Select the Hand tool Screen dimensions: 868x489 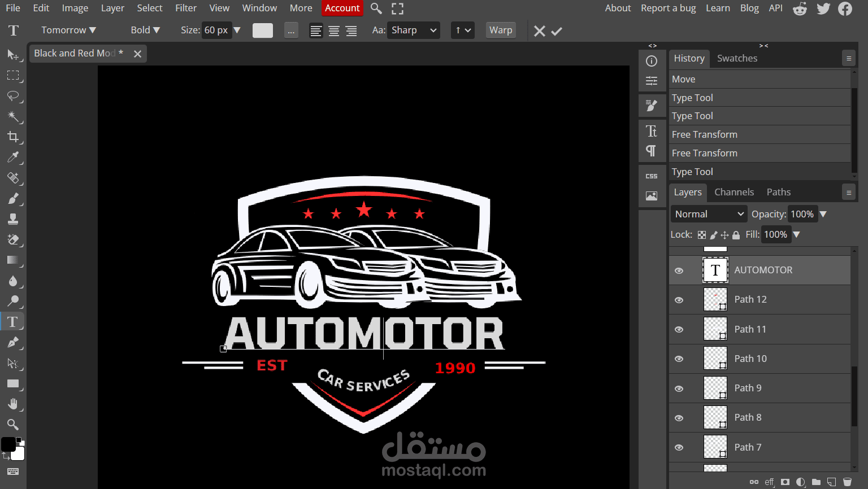(13, 404)
